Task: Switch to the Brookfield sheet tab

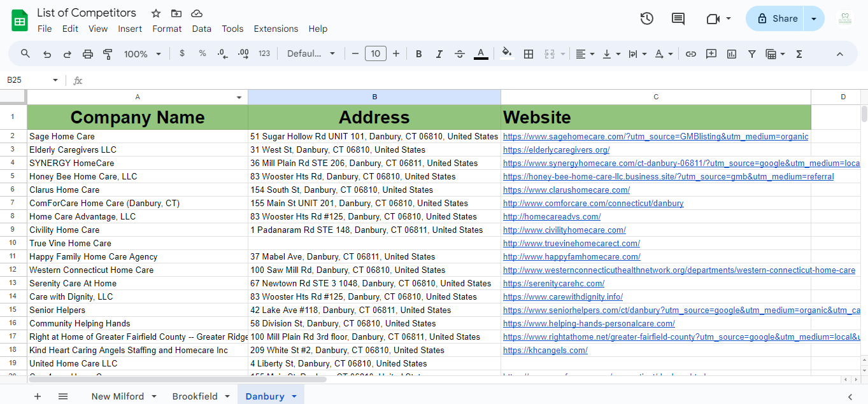Action: point(195,396)
